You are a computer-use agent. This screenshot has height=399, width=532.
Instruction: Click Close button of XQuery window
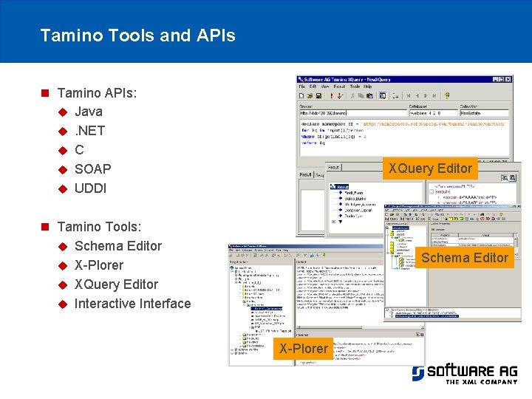point(508,79)
